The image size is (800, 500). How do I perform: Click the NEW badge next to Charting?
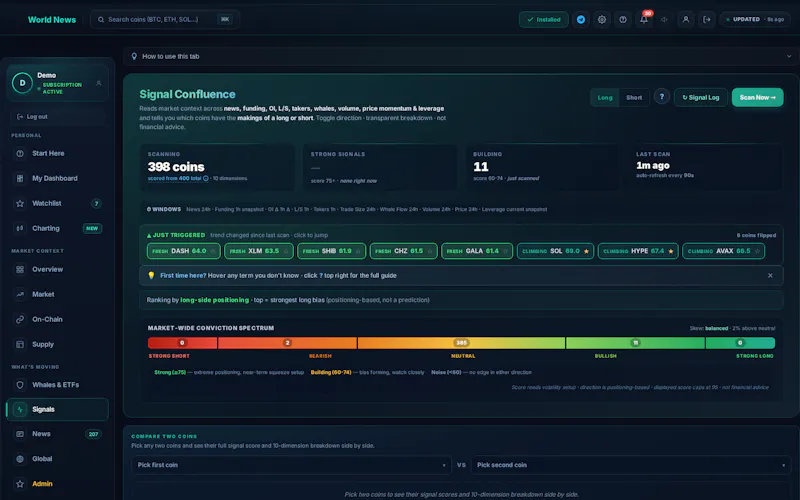92,228
